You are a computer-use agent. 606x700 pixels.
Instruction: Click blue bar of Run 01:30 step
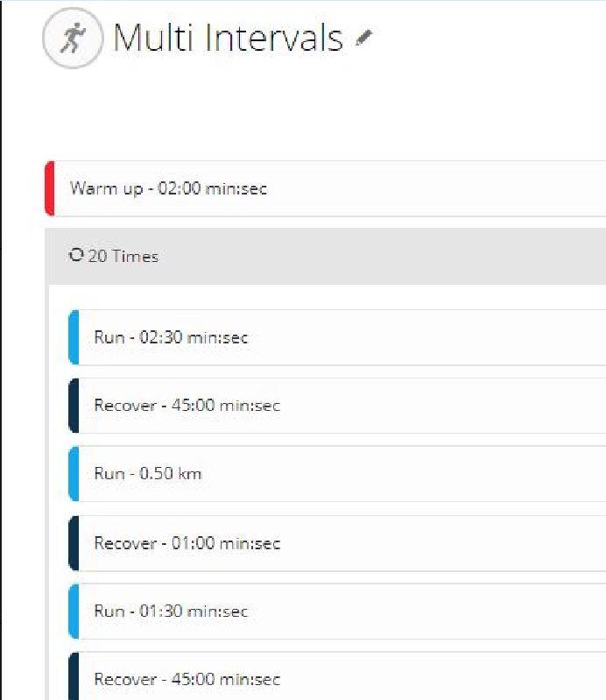74,612
